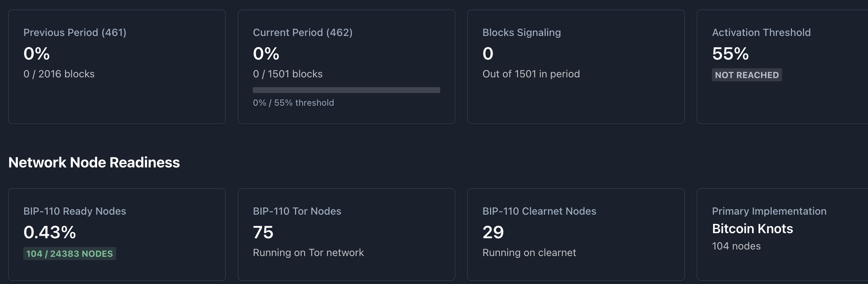Image resolution: width=868 pixels, height=284 pixels.
Task: Click the "104 nodes" text under Bitcoin Knots
Action: coord(736,246)
